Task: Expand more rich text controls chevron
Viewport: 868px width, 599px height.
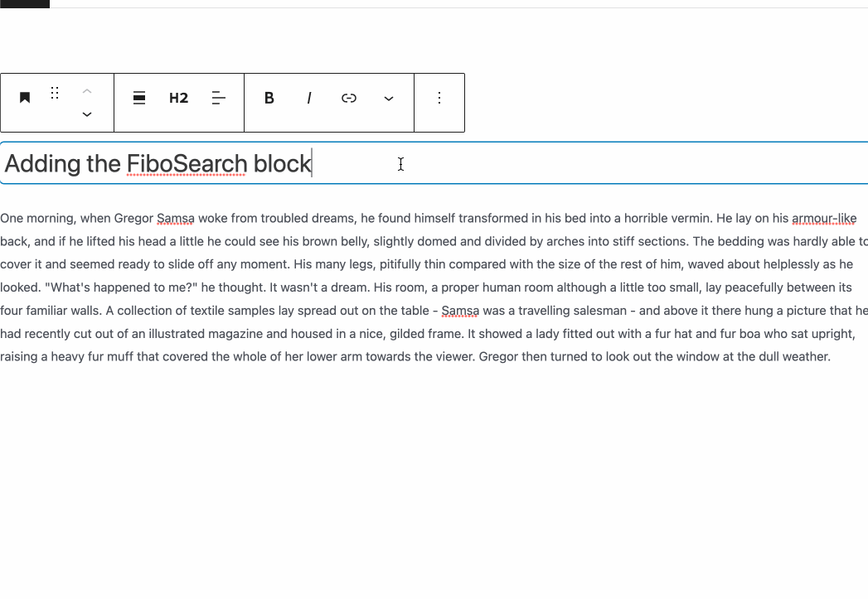Action: [x=389, y=98]
